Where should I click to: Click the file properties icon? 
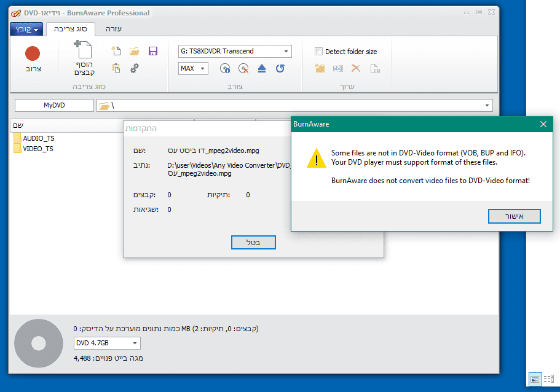tap(374, 68)
